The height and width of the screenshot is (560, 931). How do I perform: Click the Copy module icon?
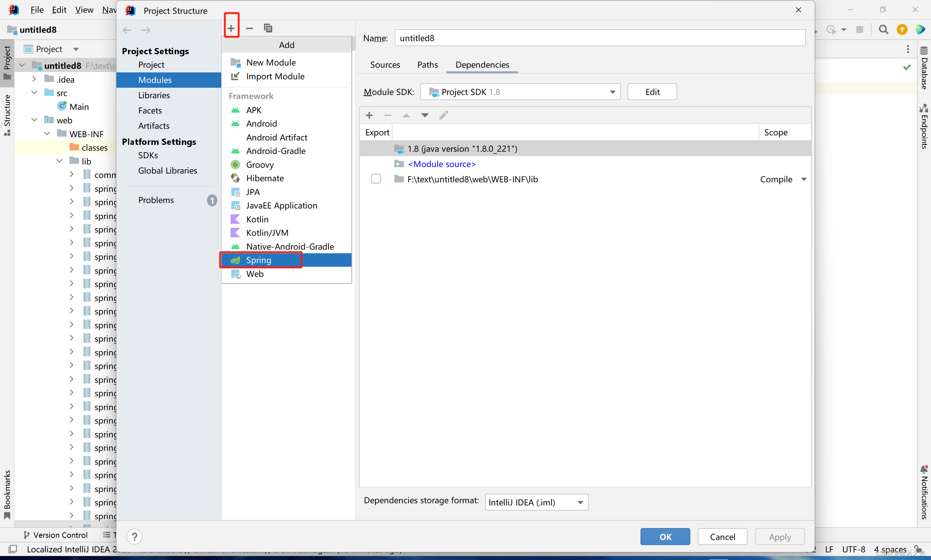click(x=268, y=28)
